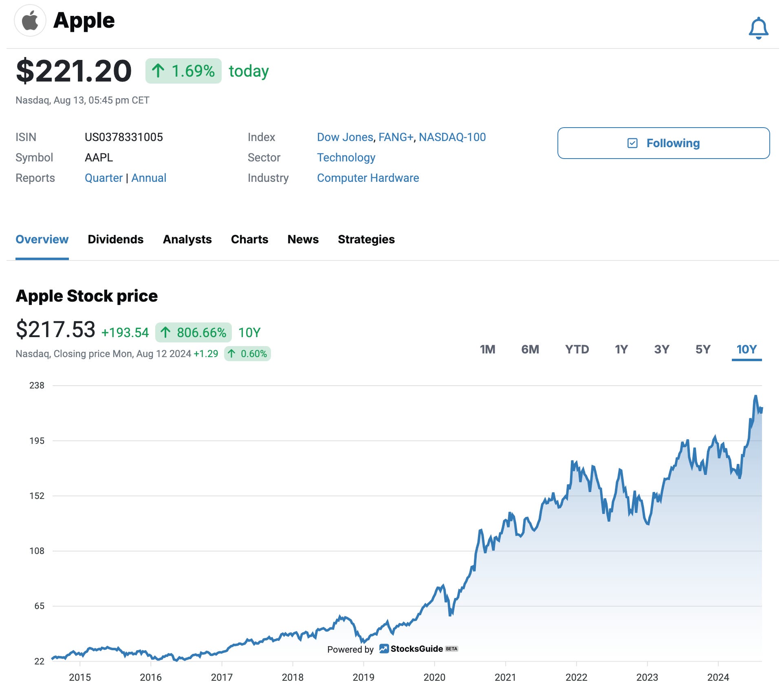Click the green up arrow beside 1.69%
Image resolution: width=784 pixels, height=693 pixels.
pyautogui.click(x=159, y=70)
